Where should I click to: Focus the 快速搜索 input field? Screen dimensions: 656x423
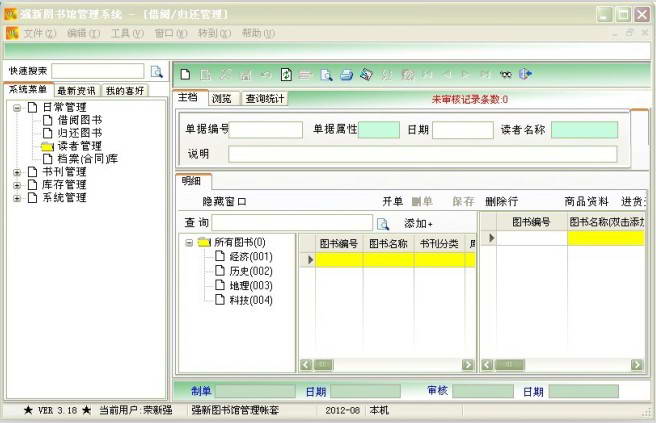(98, 71)
